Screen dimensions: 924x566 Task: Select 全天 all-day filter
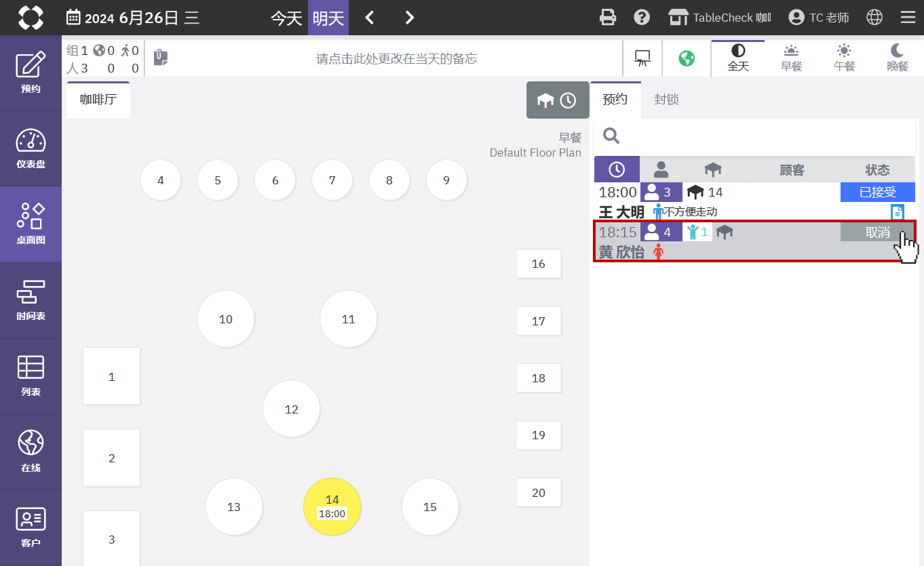point(738,58)
